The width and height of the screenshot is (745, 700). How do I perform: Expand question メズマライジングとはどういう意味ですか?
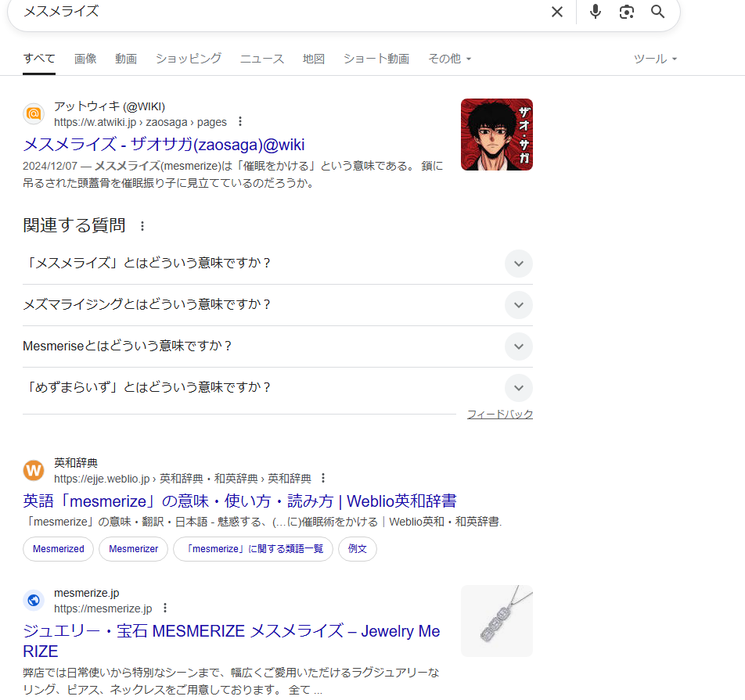[518, 305]
